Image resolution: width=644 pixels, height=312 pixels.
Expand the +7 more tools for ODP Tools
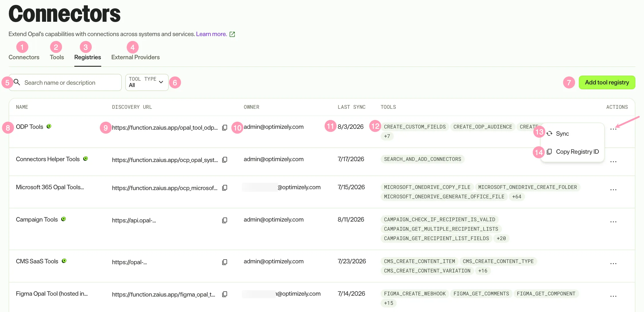(387, 136)
